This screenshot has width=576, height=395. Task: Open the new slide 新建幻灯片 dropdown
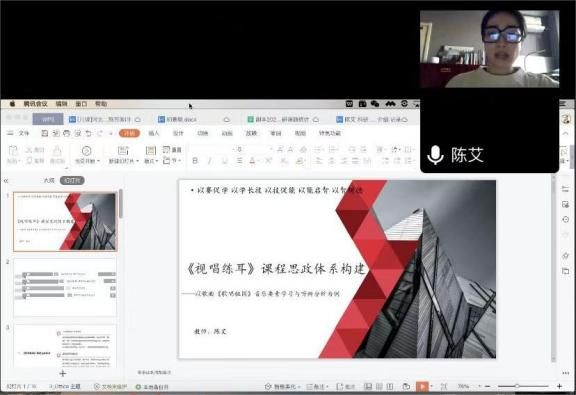123,161
